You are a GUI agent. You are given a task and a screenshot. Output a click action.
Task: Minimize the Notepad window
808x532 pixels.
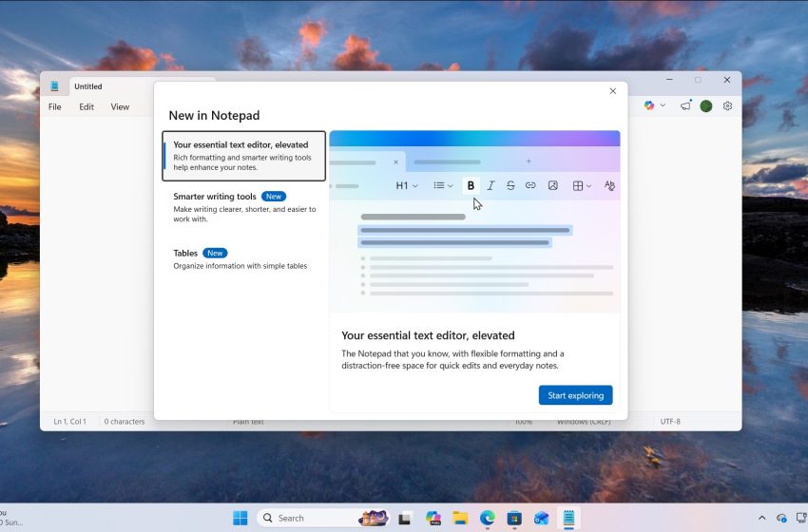(669, 80)
